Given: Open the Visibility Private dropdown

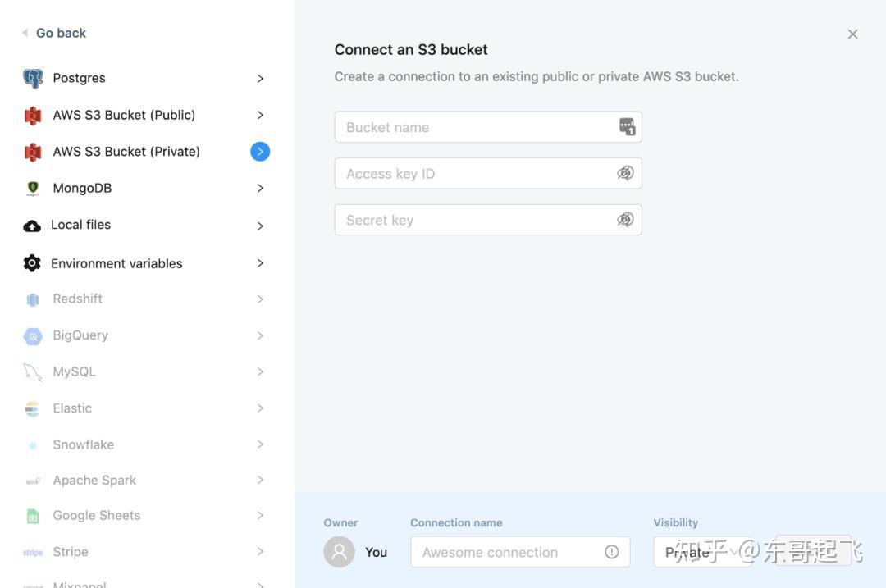Looking at the screenshot, I should [x=702, y=552].
